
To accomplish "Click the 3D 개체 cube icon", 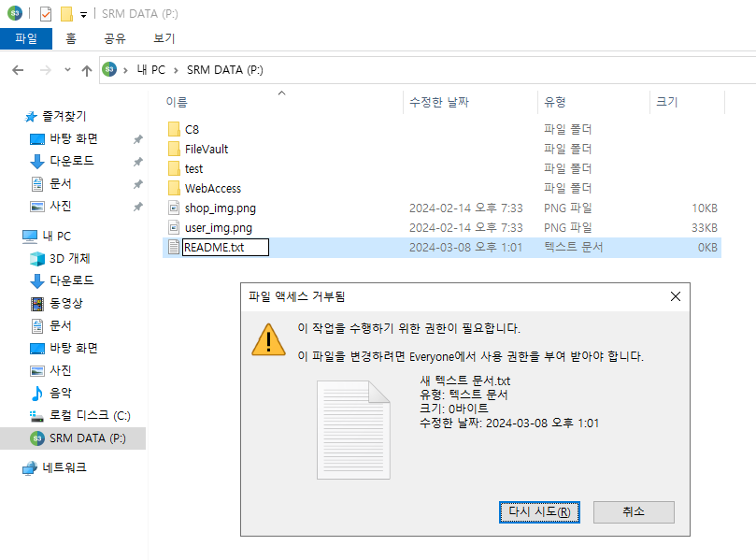I will [x=37, y=259].
